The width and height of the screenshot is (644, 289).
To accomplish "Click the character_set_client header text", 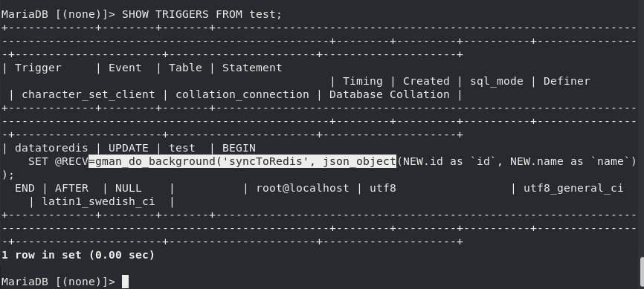I will 88,94.
